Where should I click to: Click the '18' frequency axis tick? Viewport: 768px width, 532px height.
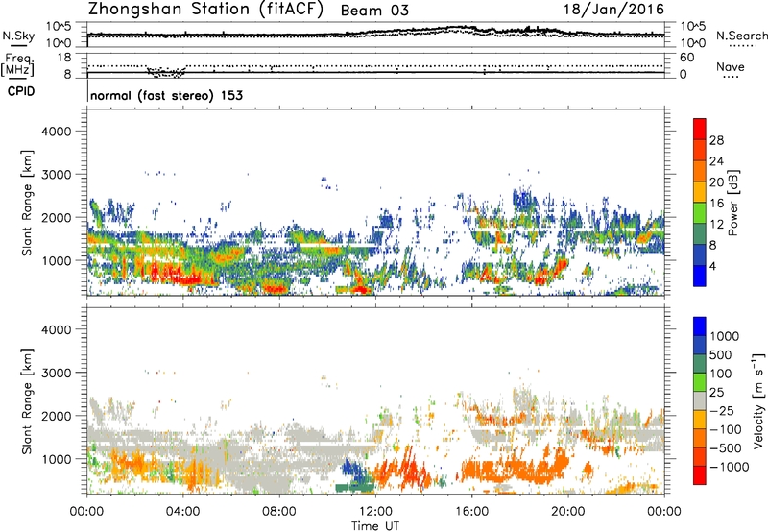point(64,58)
